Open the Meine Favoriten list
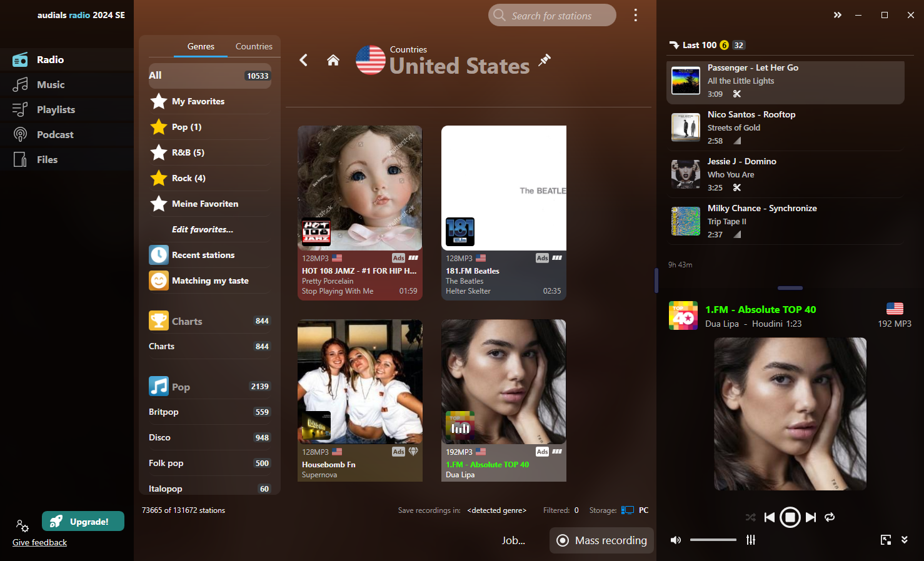This screenshot has height=561, width=924. pos(209,204)
